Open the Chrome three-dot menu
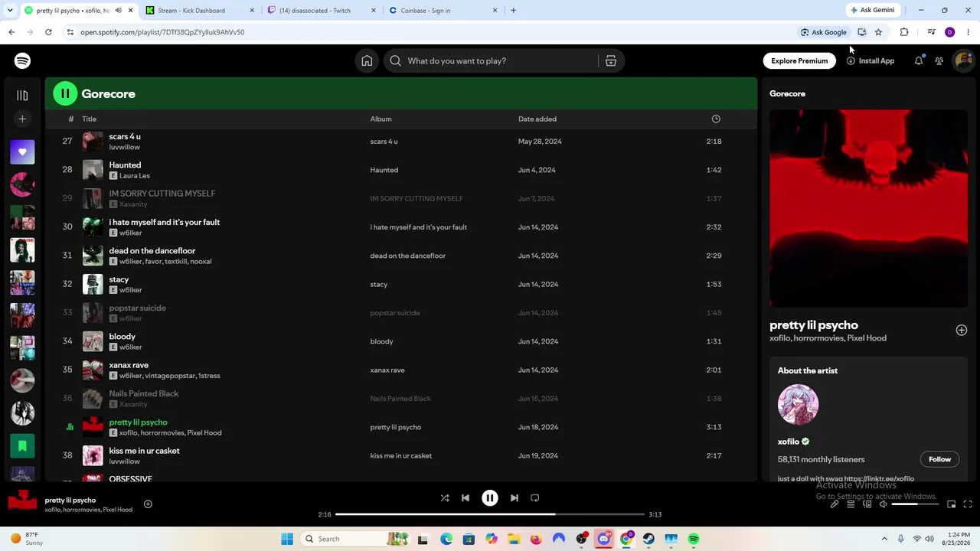Screen dimensions: 980x551 click(x=968, y=32)
